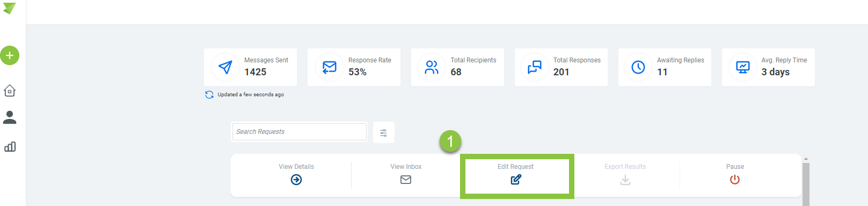Open the Home icon in sidebar
Viewport: 868px width, 206px height.
click(x=10, y=90)
